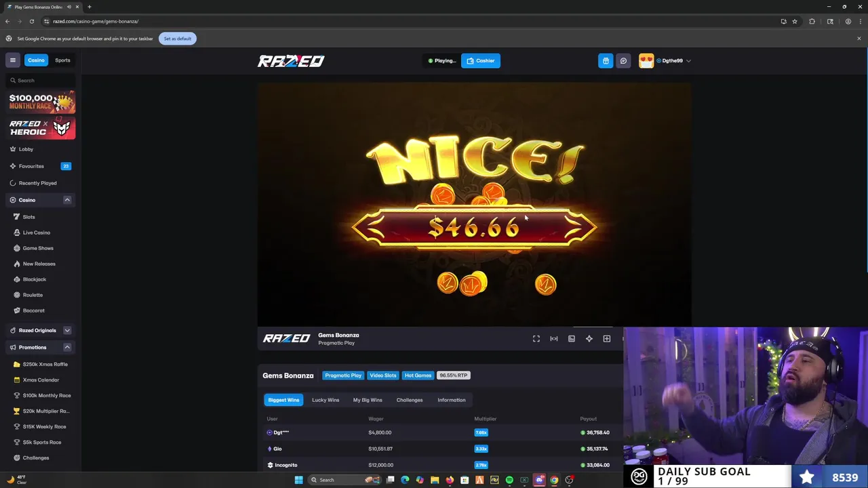
Task: Click the Cashier button
Action: 481,60
